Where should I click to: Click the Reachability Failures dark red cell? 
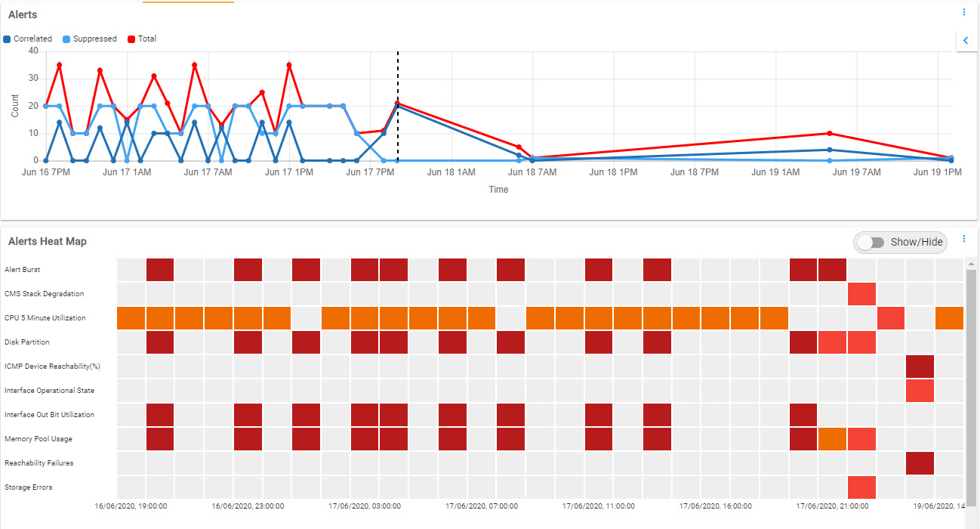tap(920, 463)
